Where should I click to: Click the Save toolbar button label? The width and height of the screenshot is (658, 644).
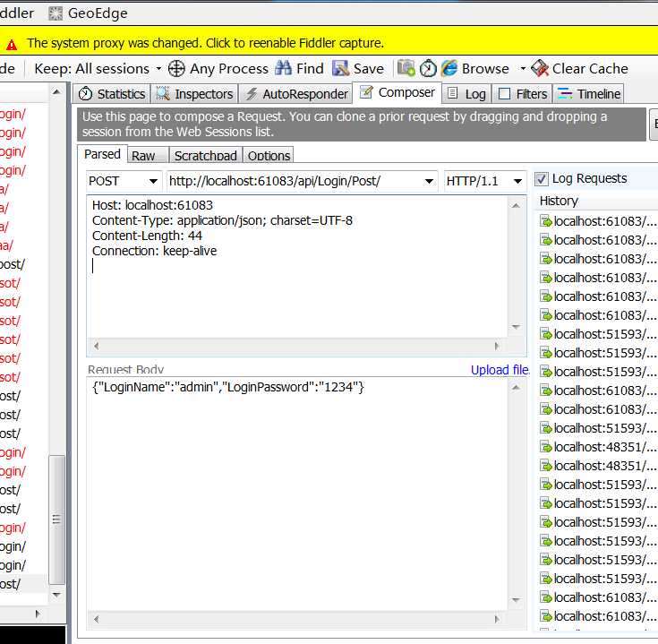pyautogui.click(x=369, y=68)
